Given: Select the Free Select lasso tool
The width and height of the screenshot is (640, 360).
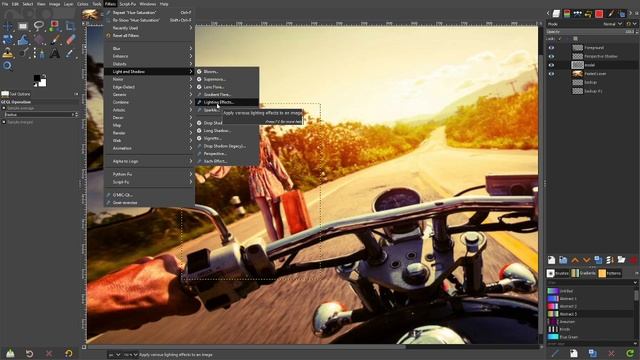Looking at the screenshot, I should (39, 26).
